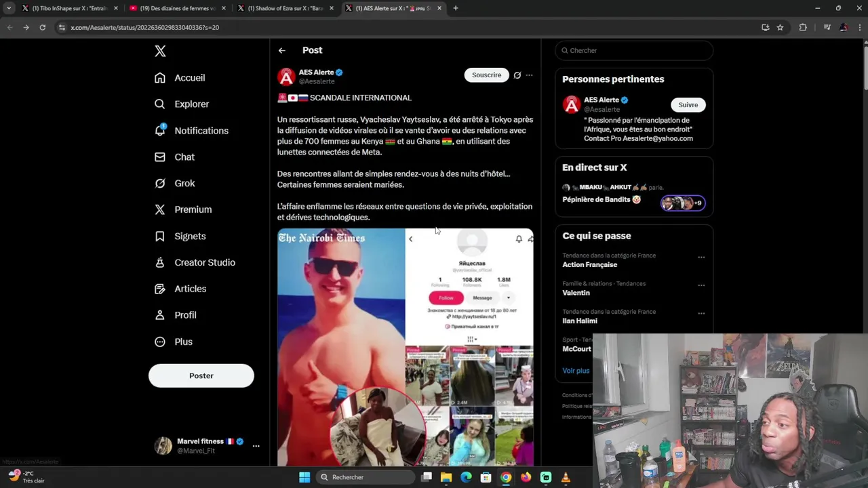The width and height of the screenshot is (868, 488).
Task: Open the weather widget on the taskbar
Action: [27, 476]
